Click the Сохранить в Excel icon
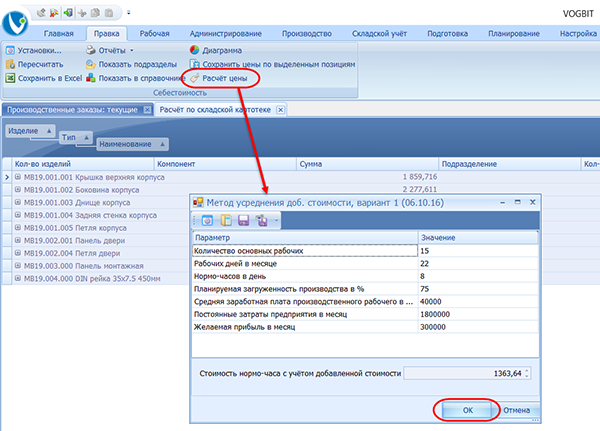 coord(10,78)
